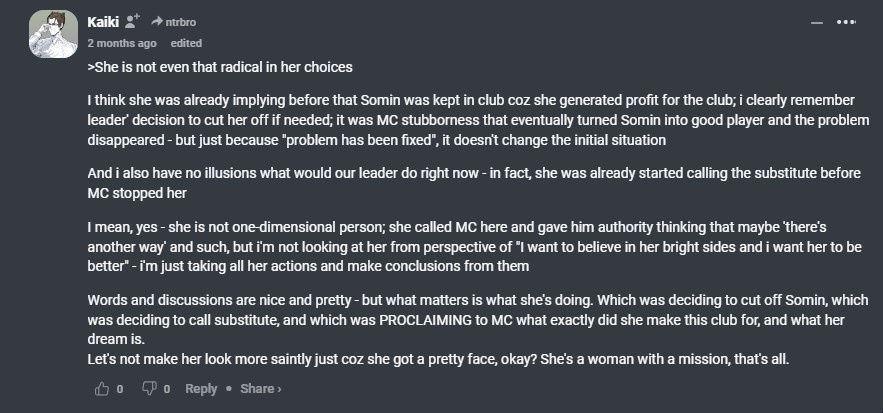Expand the Share options
The width and height of the screenshot is (883, 413).
tap(261, 389)
